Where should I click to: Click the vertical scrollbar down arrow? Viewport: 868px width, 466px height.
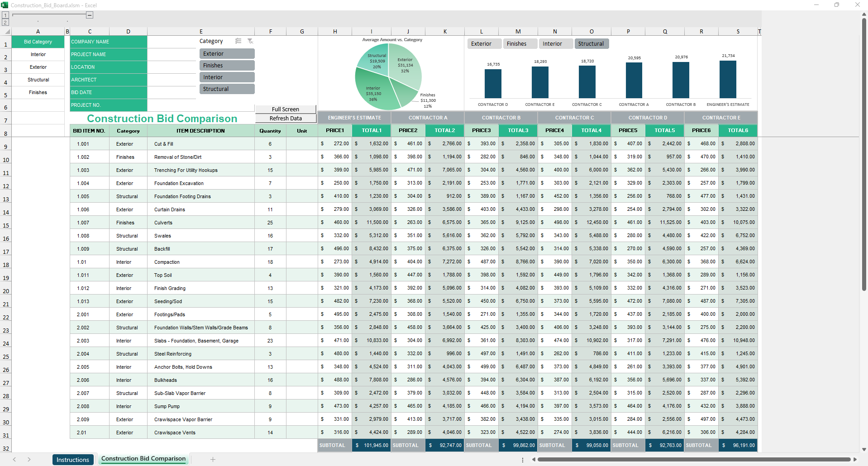coord(864,449)
